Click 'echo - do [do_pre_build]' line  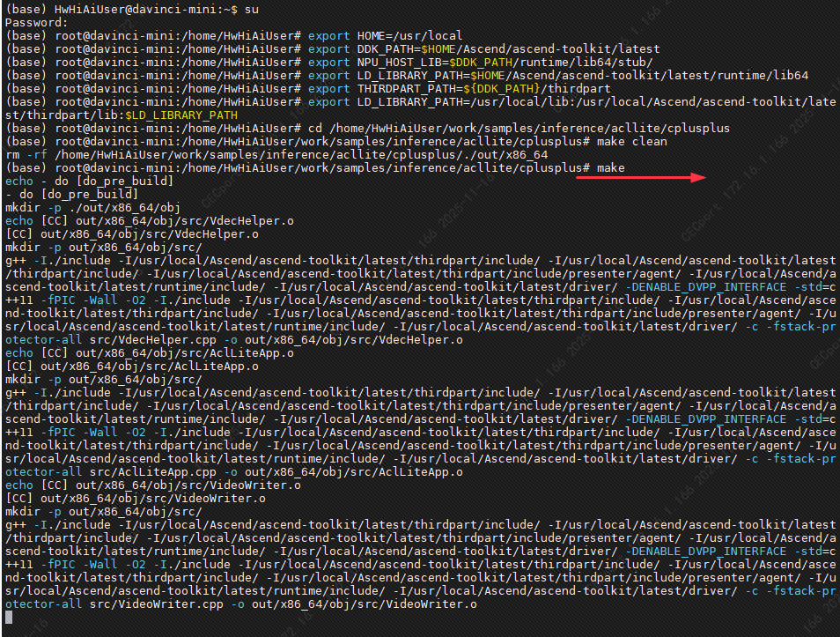click(x=90, y=181)
